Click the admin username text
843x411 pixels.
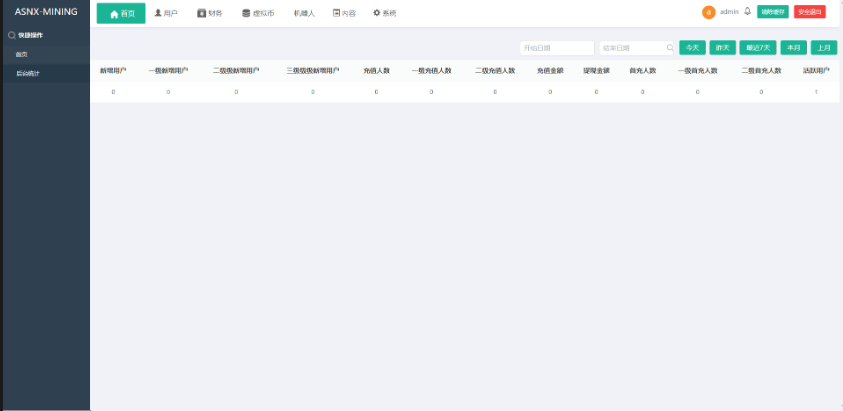point(729,12)
